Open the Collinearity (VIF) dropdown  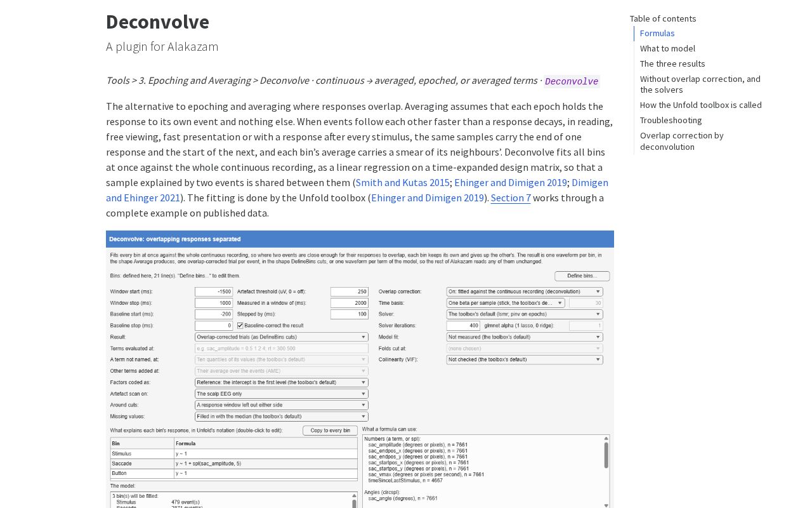tap(525, 359)
